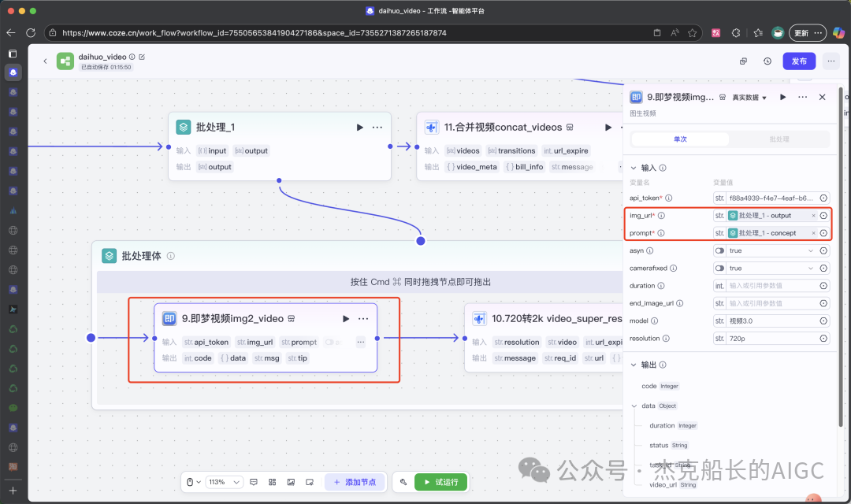This screenshot has height=504, width=851.
Task: Open 9.即梦视频img2_video canvas node more menu
Action: click(363, 319)
